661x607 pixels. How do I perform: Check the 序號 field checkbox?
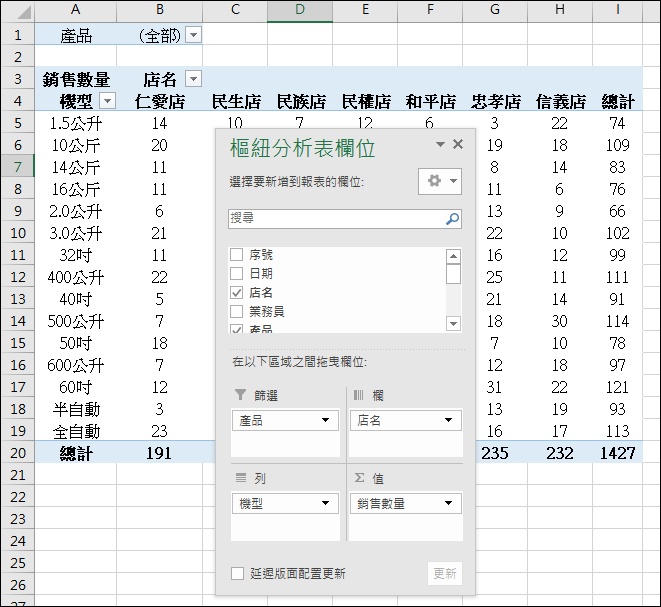pyautogui.click(x=237, y=255)
